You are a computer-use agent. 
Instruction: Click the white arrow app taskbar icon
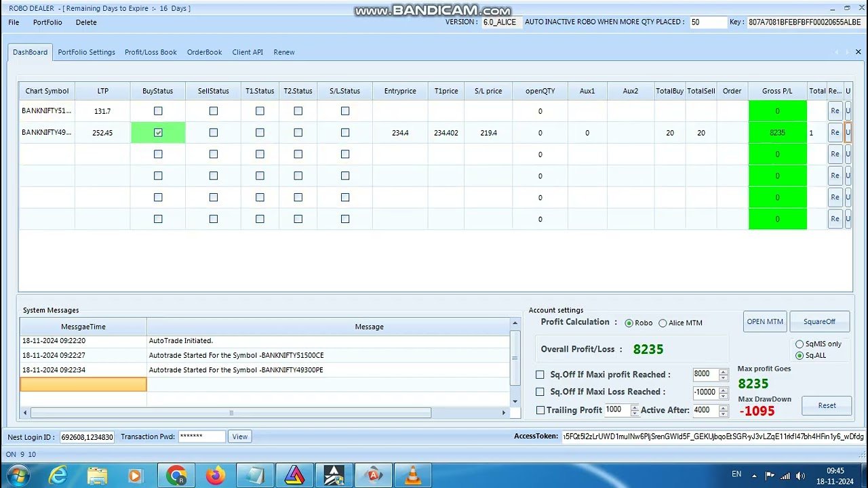point(334,475)
